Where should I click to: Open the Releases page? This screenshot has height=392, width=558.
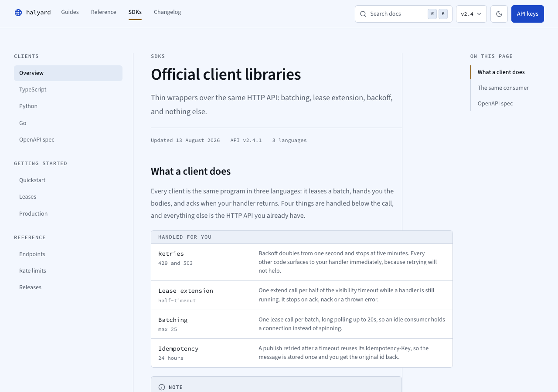point(68,287)
